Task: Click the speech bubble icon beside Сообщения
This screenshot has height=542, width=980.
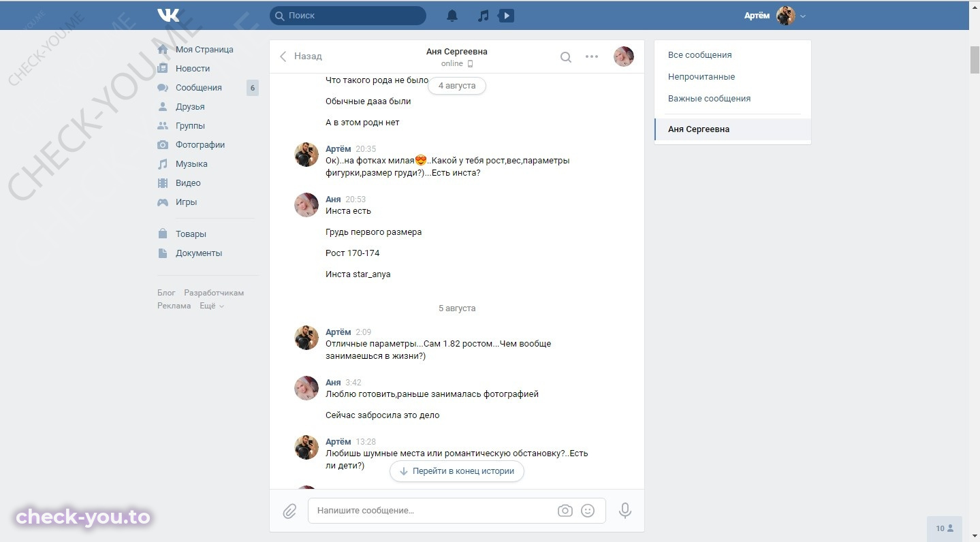Action: (x=163, y=88)
